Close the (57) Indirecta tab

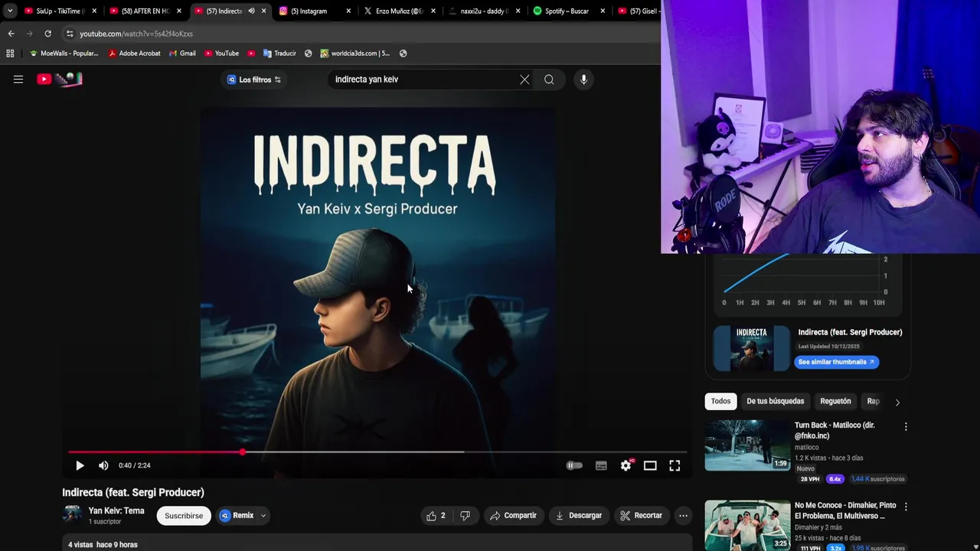pyautogui.click(x=264, y=11)
